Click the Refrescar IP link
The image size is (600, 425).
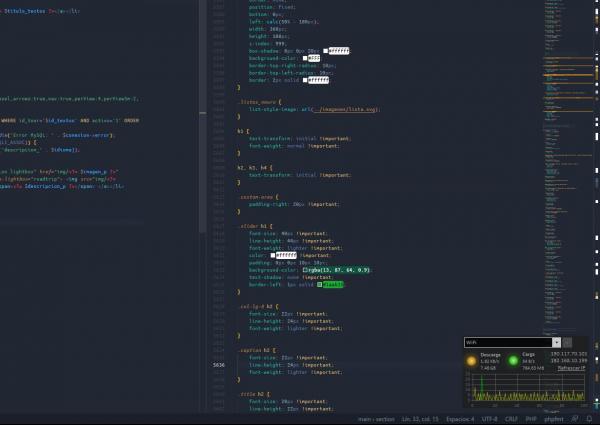tap(571, 368)
